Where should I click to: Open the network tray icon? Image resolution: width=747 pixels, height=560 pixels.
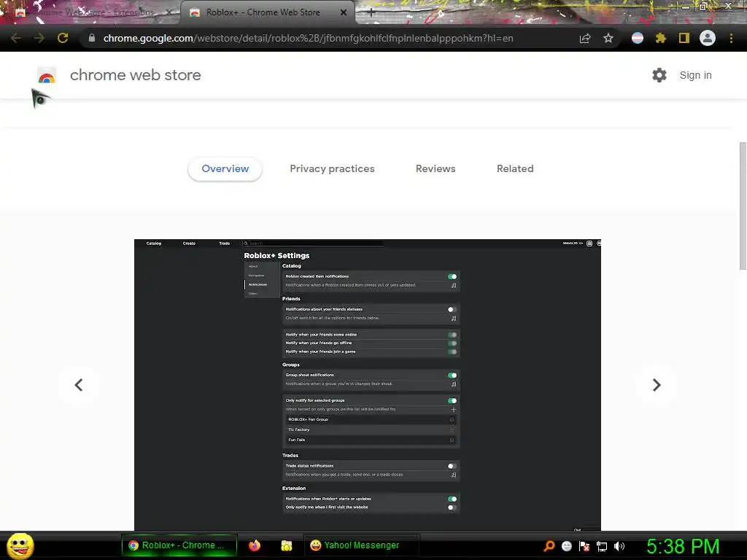click(x=602, y=546)
